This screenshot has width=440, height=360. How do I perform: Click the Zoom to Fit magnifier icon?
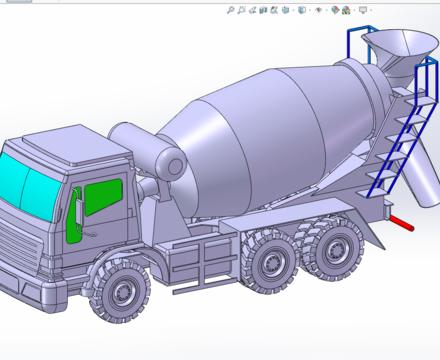(x=230, y=10)
